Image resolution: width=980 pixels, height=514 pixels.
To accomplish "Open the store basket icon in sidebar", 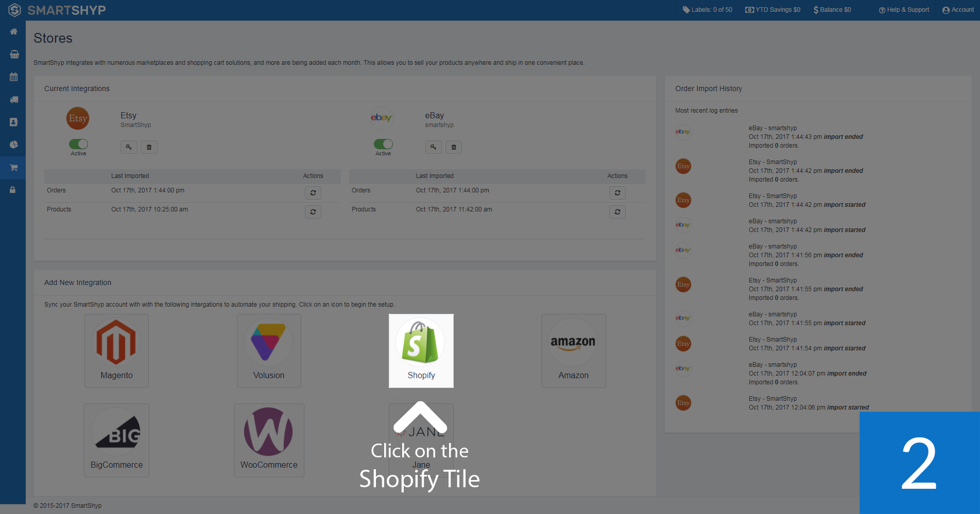I will [x=14, y=55].
